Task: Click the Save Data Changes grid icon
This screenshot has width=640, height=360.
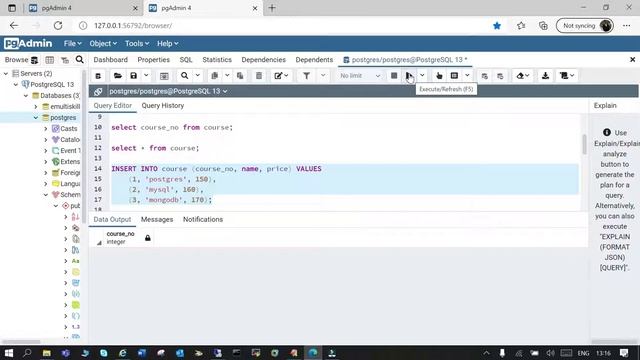Action: click(164, 76)
